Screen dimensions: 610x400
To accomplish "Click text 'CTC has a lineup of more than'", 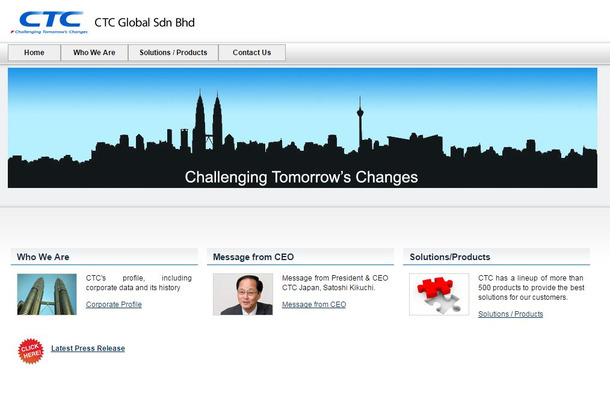I will (531, 278).
